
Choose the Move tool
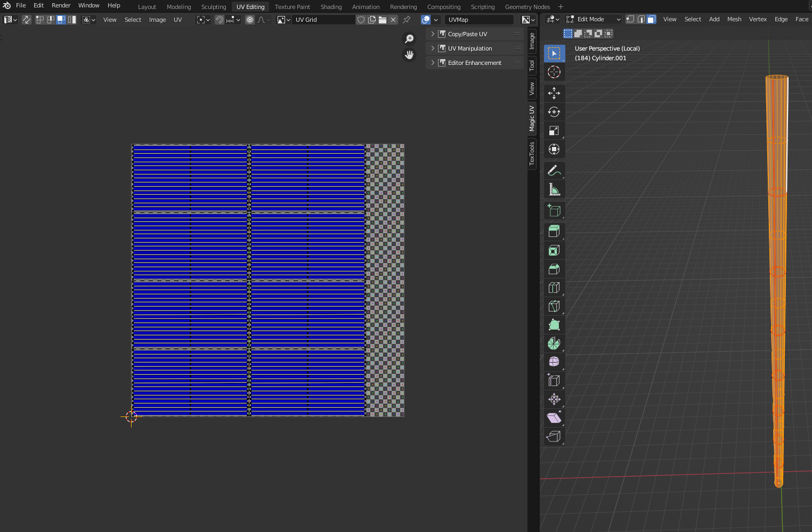click(x=554, y=93)
